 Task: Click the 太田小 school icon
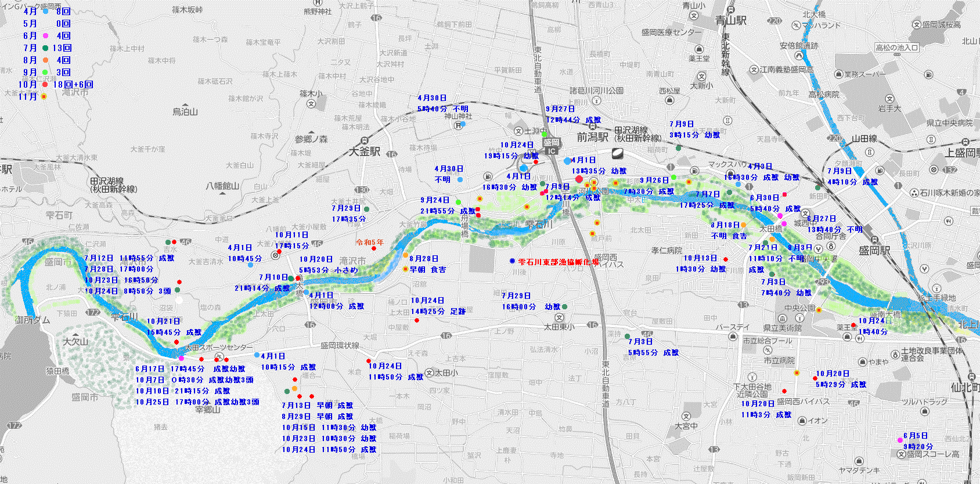click(x=429, y=373)
